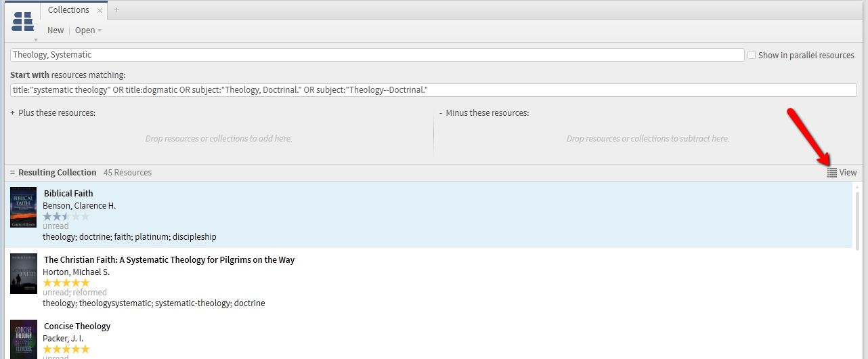
Task: Edit the collection name Theology, Systematic
Action: [377, 55]
